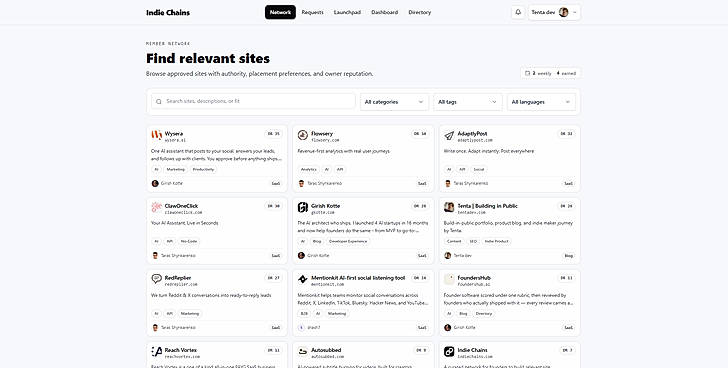
Task: Open the Directory tab
Action: (x=420, y=13)
